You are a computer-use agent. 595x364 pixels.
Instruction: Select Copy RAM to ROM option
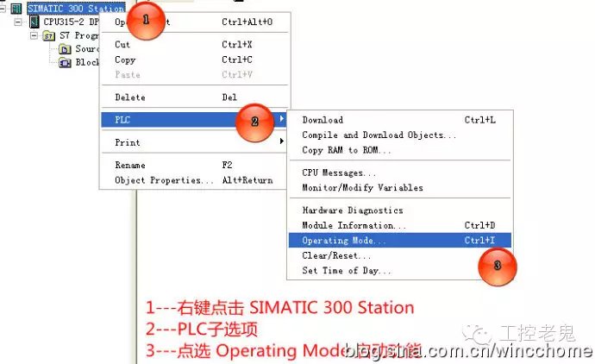[x=347, y=150]
